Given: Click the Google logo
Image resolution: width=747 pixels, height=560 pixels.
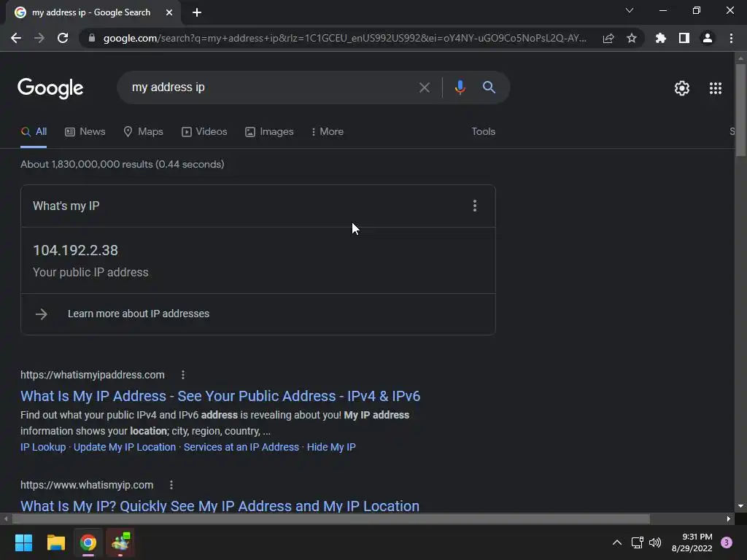Looking at the screenshot, I should (x=50, y=88).
